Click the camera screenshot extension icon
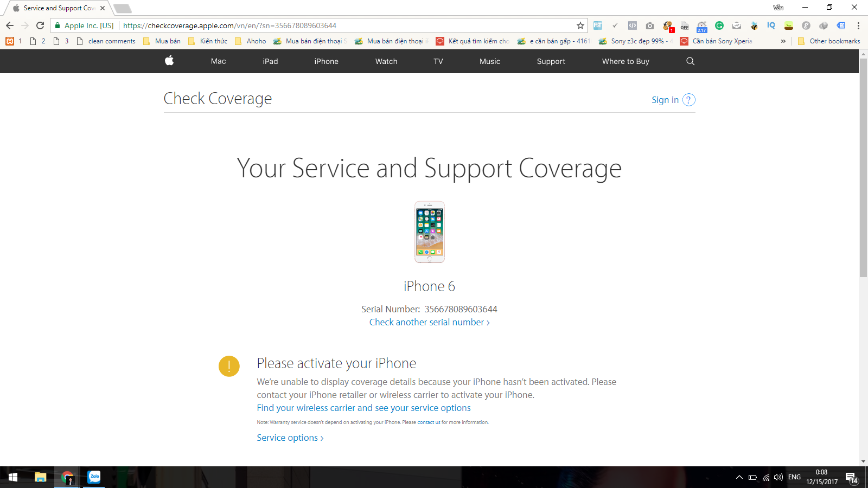This screenshot has width=868, height=488. (650, 25)
